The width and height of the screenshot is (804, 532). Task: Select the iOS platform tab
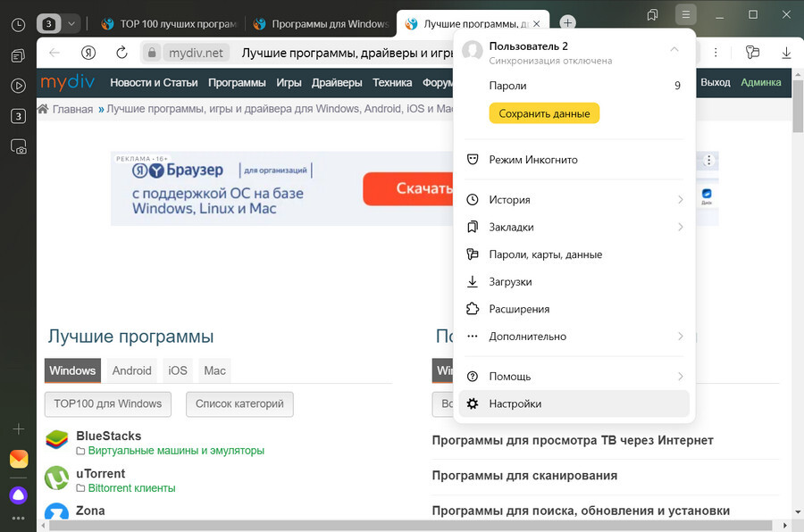(x=178, y=370)
